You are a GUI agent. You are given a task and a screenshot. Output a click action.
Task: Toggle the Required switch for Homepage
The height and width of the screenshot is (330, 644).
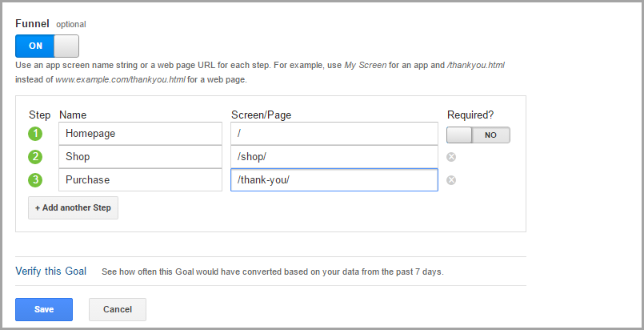coord(478,135)
